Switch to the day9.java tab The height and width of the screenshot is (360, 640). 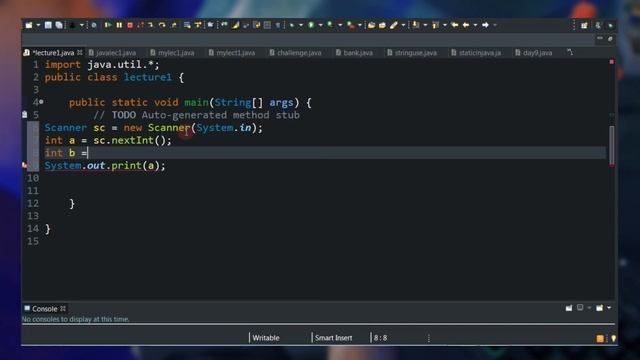pos(533,53)
